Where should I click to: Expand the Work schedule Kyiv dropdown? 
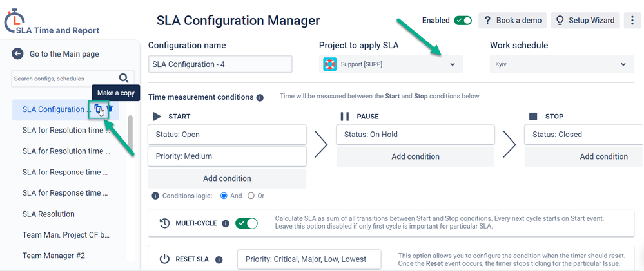click(x=562, y=64)
